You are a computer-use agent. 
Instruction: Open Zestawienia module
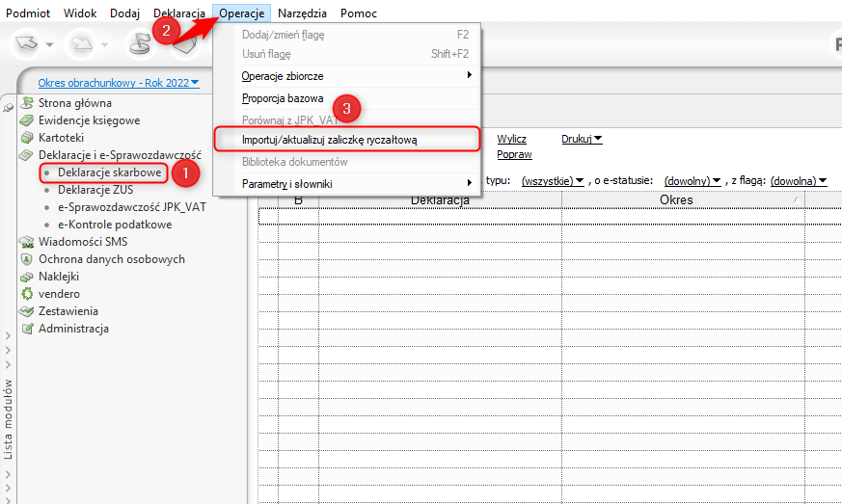[68, 311]
